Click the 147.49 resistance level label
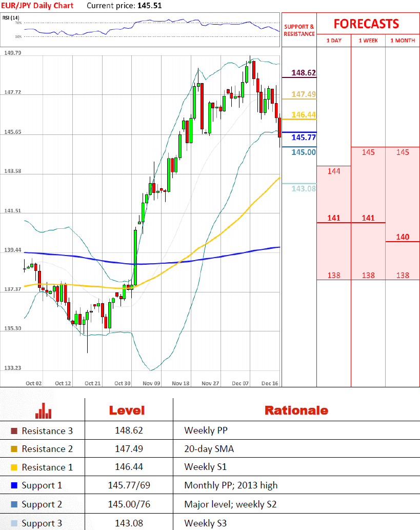This screenshot has width=420, height=530. click(304, 94)
